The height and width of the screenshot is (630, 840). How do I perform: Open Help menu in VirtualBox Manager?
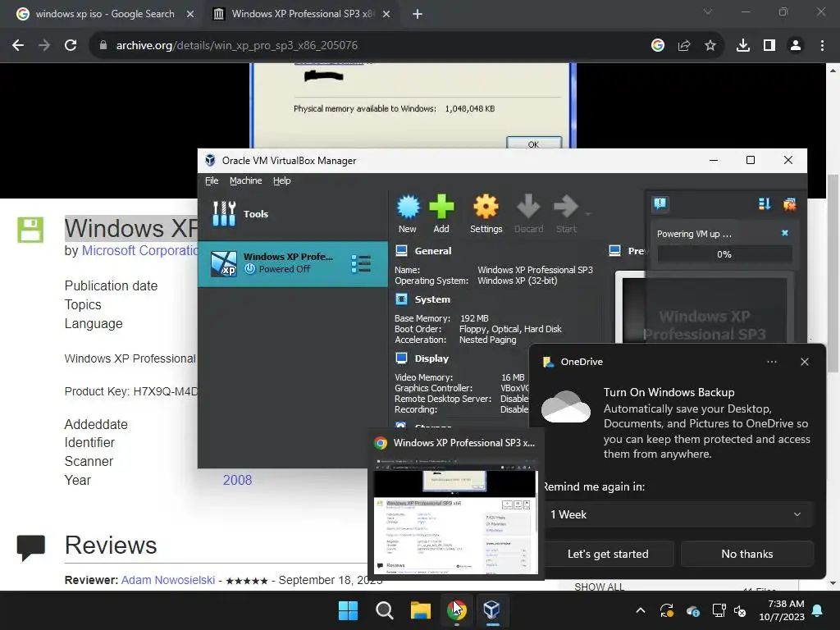coord(282,180)
